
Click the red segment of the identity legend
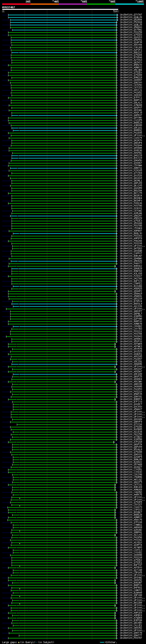coord(16,4)
